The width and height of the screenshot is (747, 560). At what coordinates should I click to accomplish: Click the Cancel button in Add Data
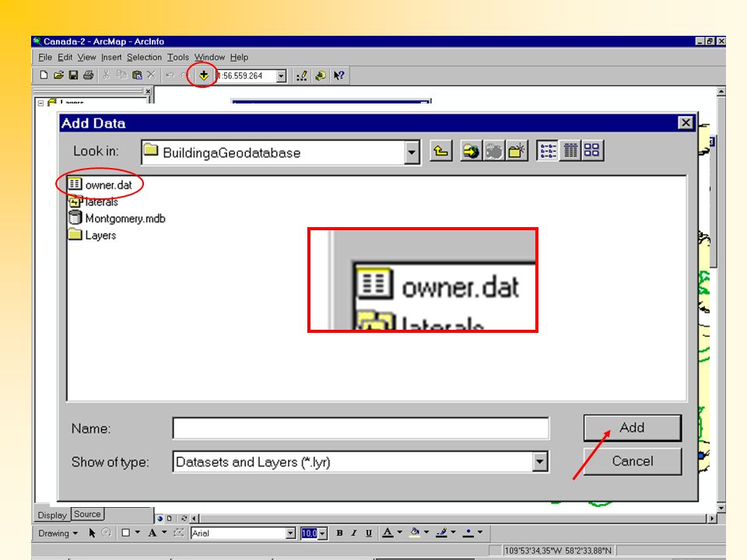coord(632,461)
